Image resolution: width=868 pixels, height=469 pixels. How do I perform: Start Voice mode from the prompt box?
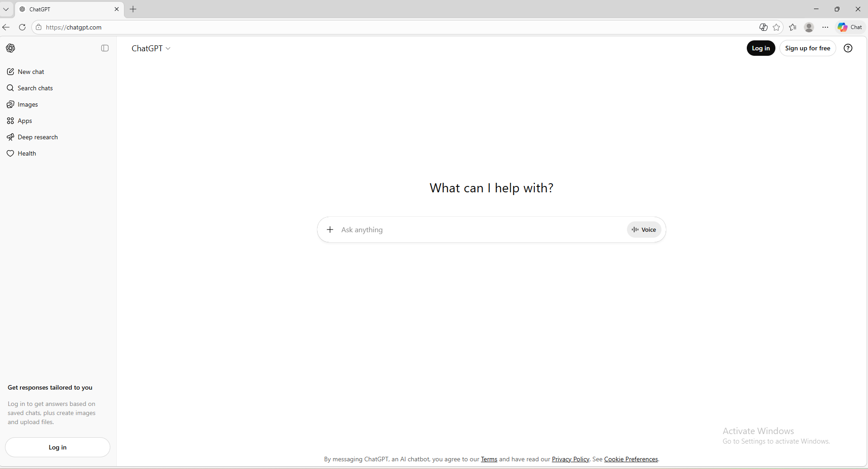644,230
